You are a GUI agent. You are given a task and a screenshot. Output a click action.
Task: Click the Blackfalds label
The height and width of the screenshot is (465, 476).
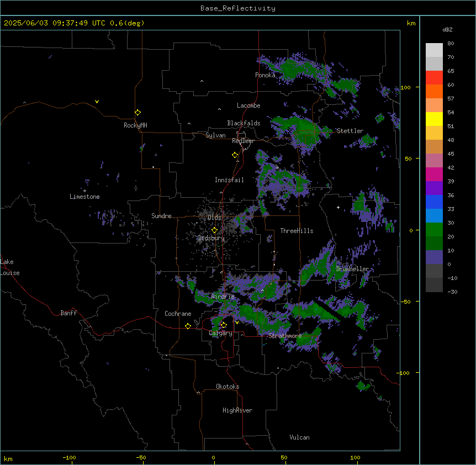point(244,123)
